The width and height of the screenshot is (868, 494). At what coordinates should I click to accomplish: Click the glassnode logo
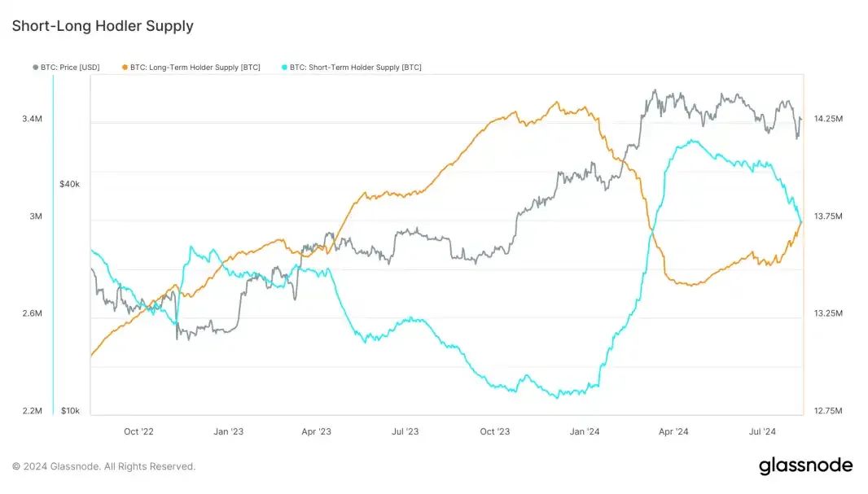coord(805,466)
